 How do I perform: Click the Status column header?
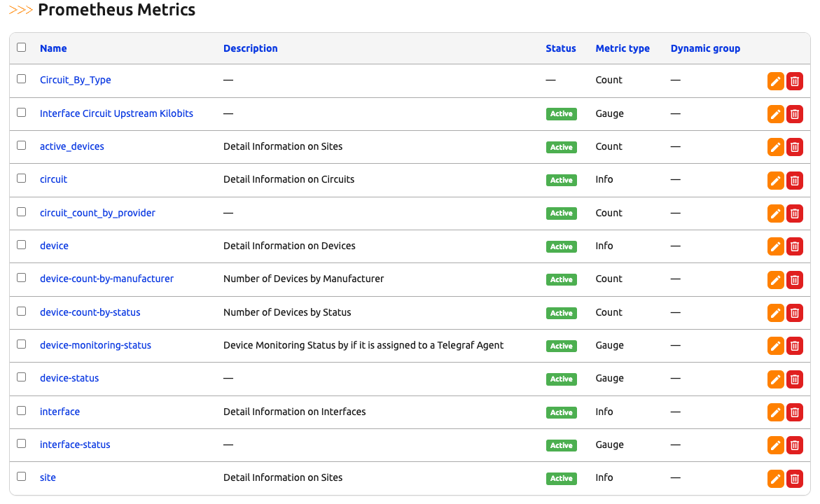pyautogui.click(x=560, y=48)
